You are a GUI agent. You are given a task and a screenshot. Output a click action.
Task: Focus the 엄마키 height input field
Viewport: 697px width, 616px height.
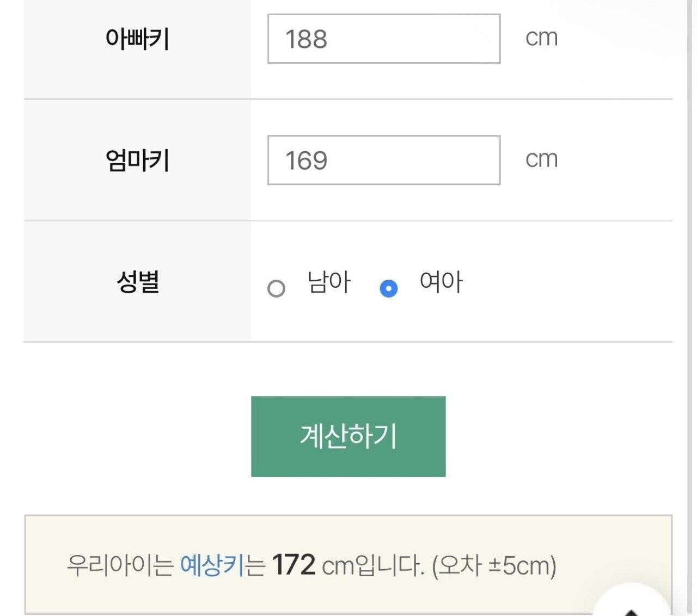(383, 160)
